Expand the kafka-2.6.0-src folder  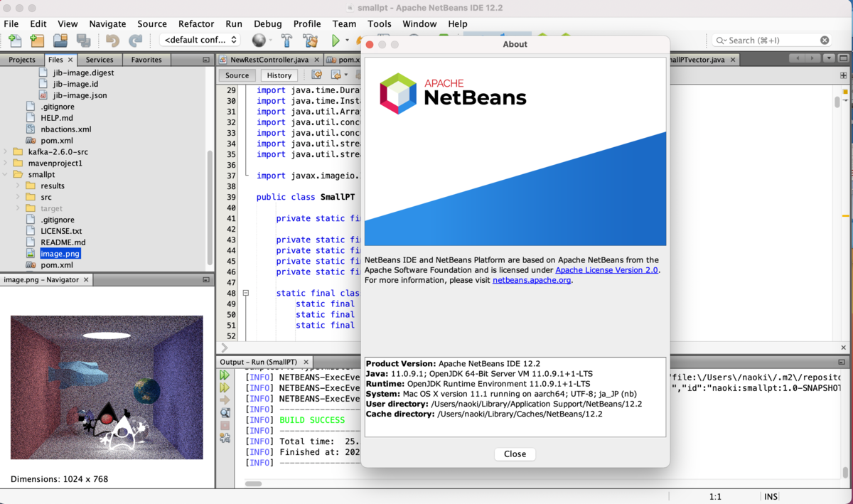(6, 152)
